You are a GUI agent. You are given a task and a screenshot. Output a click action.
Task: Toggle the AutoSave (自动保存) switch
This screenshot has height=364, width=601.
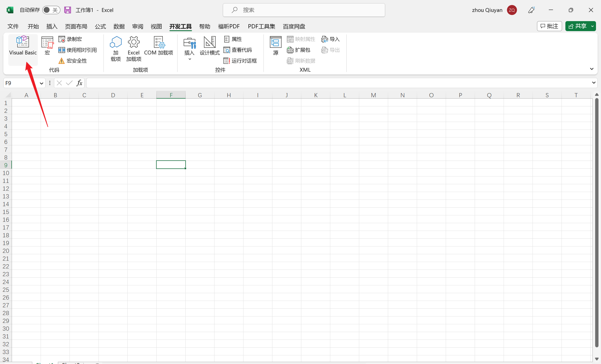[x=51, y=10]
